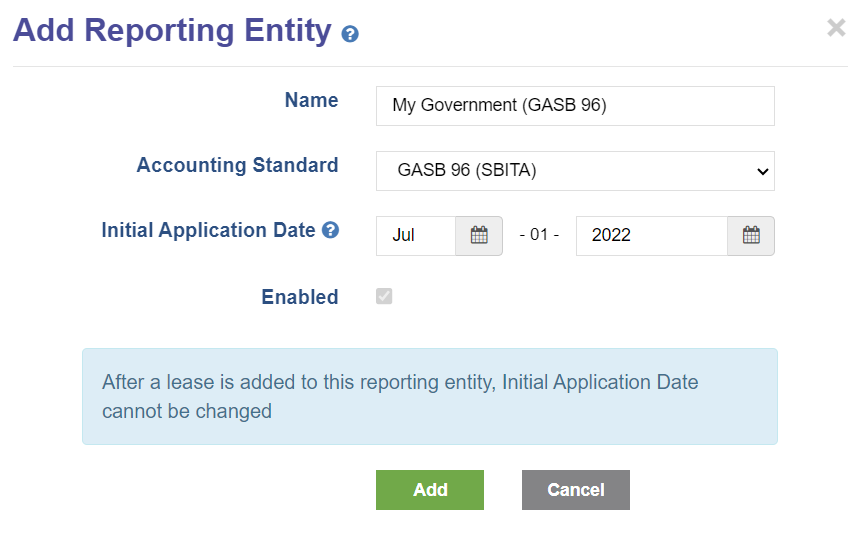The image size is (863, 538).
Task: Click the Accounting Standard label
Action: tap(237, 165)
